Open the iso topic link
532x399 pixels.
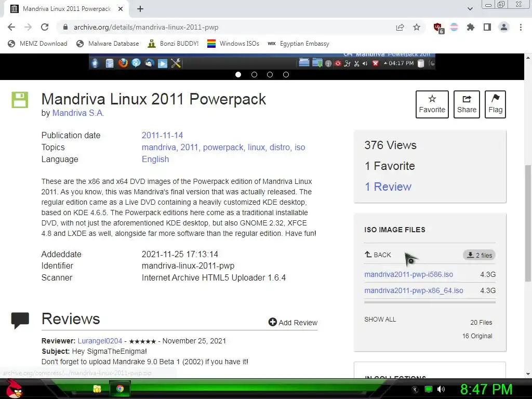tap(300, 147)
